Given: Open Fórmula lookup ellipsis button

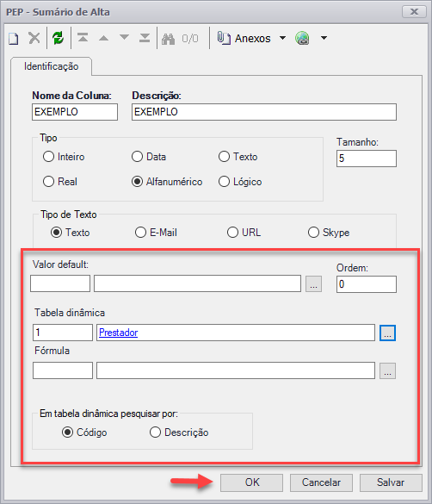Looking at the screenshot, I should pos(388,371).
